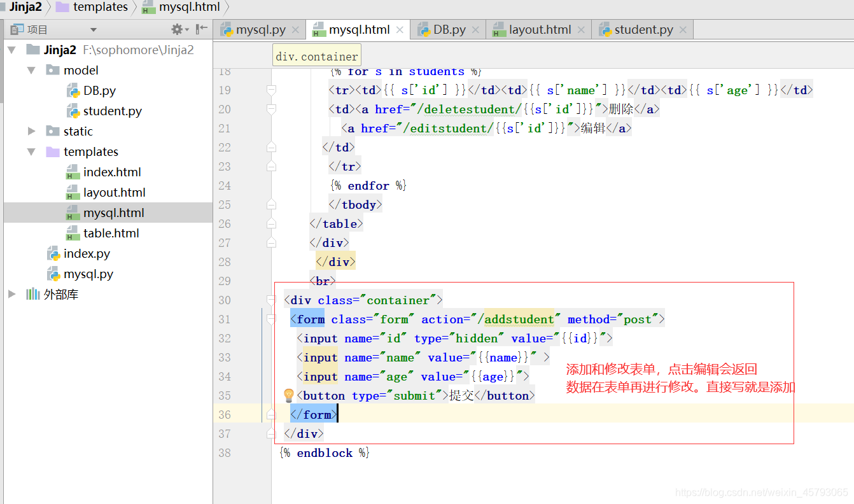Click the mysql.html icon in the breadcrumb
The image size is (854, 504).
(x=148, y=8)
